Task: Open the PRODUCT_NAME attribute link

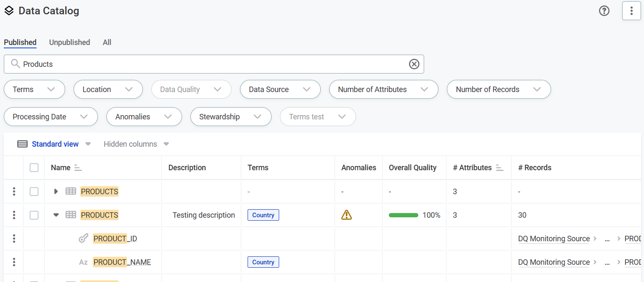Action: (122, 262)
